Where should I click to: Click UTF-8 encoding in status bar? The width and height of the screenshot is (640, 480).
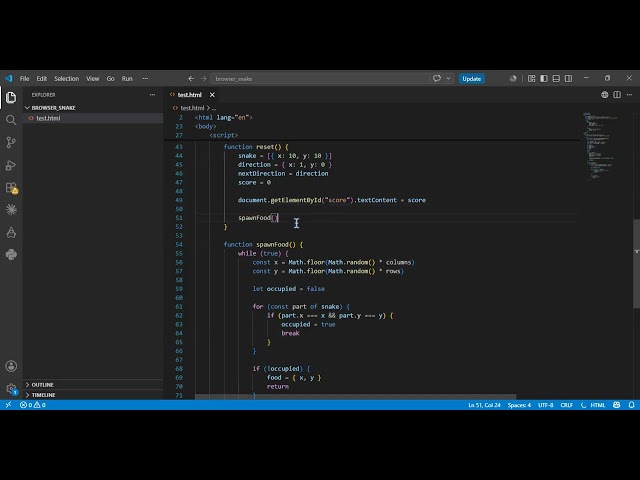(x=545, y=405)
